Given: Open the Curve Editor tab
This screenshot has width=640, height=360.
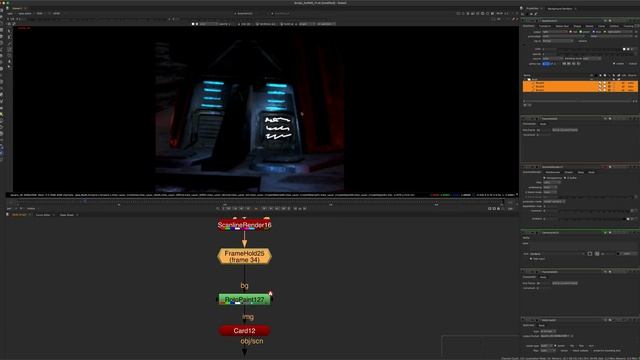Looking at the screenshot, I should click(43, 215).
